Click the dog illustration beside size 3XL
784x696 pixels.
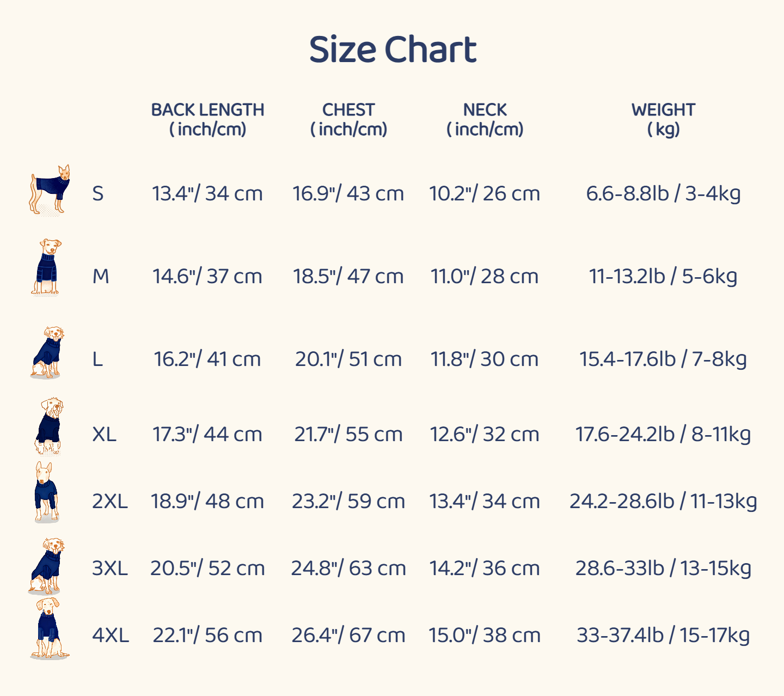click(x=47, y=566)
